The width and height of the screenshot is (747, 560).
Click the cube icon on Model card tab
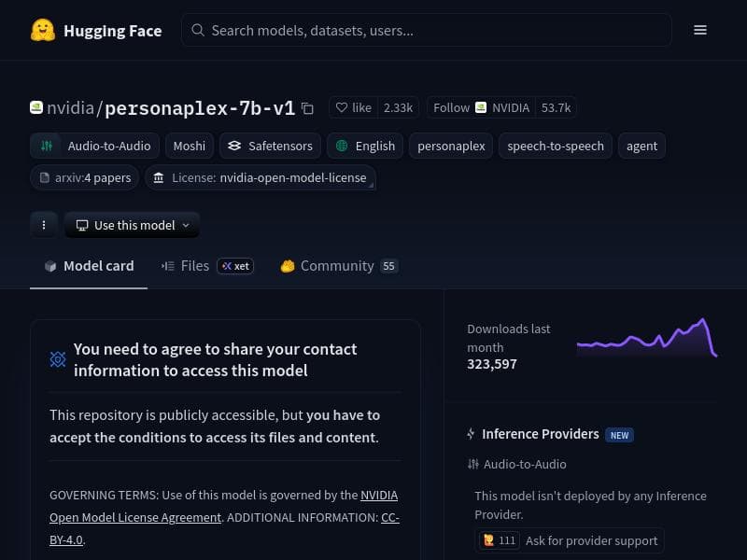click(50, 266)
